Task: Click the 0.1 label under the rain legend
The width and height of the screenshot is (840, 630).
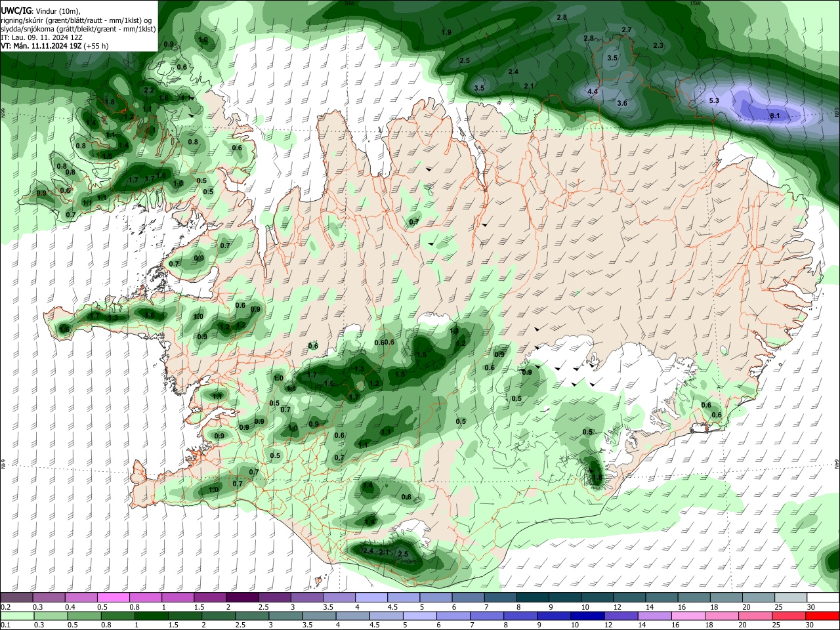Action: pyautogui.click(x=5, y=625)
